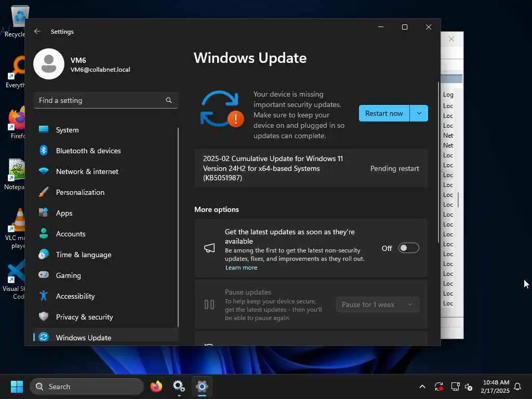Click the active Settings taskbar icon
This screenshot has height=399, width=532.
pos(202,387)
